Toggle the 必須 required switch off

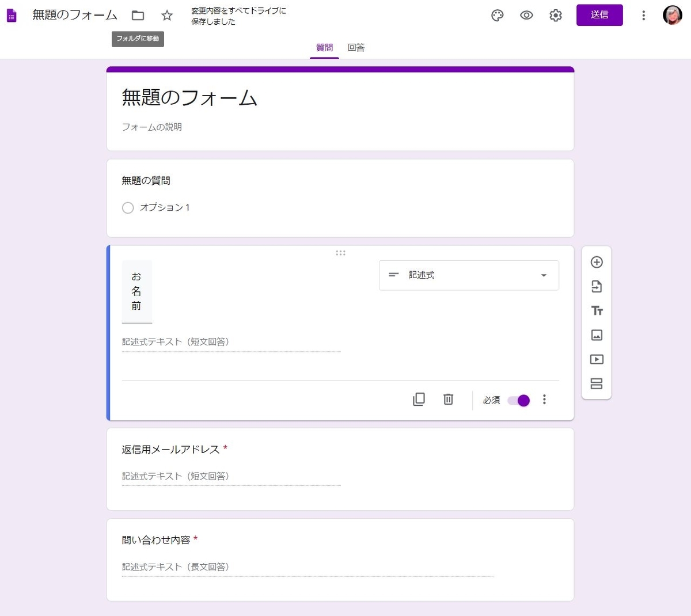click(x=518, y=400)
